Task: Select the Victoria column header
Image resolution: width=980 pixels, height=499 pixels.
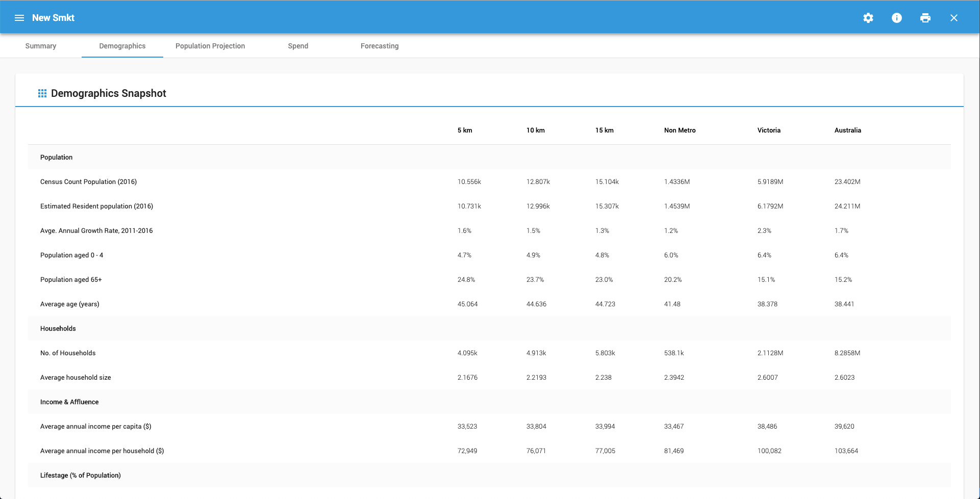Action: click(x=769, y=130)
